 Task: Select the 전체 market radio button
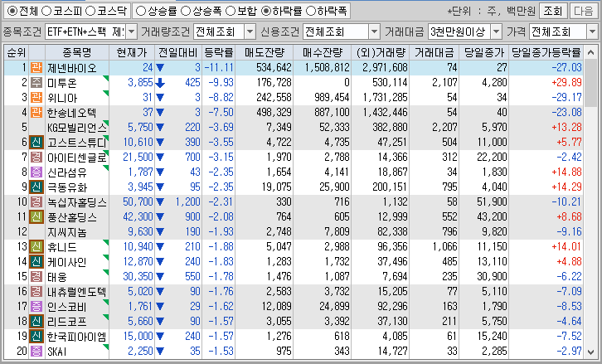point(12,11)
